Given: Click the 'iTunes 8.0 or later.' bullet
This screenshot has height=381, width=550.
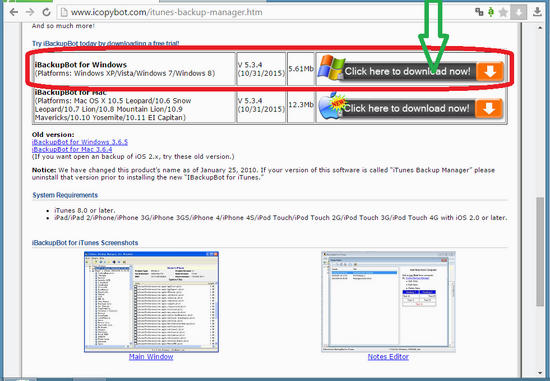Looking at the screenshot, I should point(85,210).
